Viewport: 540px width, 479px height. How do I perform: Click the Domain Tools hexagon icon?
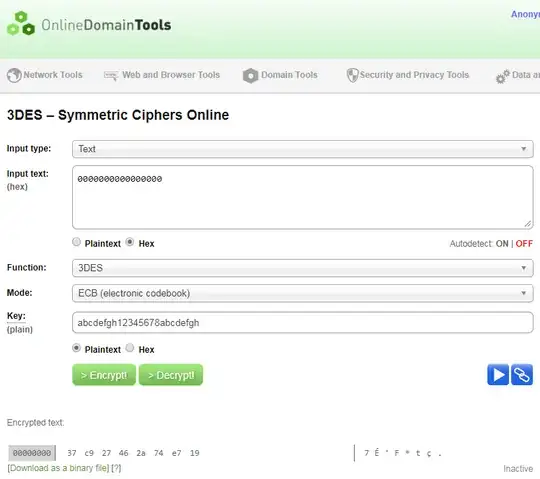pos(250,76)
